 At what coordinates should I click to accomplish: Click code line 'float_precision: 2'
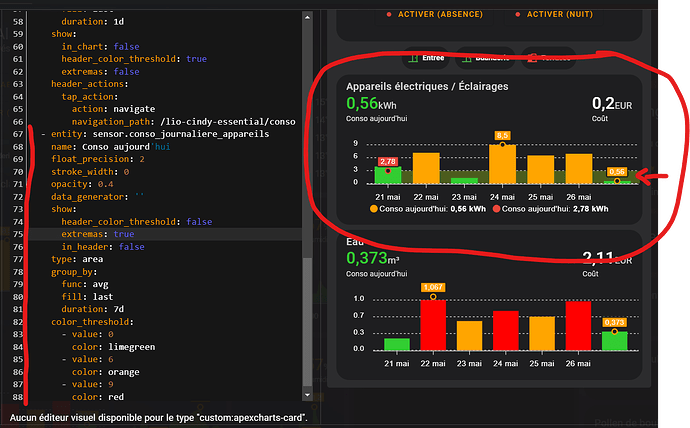coord(98,159)
